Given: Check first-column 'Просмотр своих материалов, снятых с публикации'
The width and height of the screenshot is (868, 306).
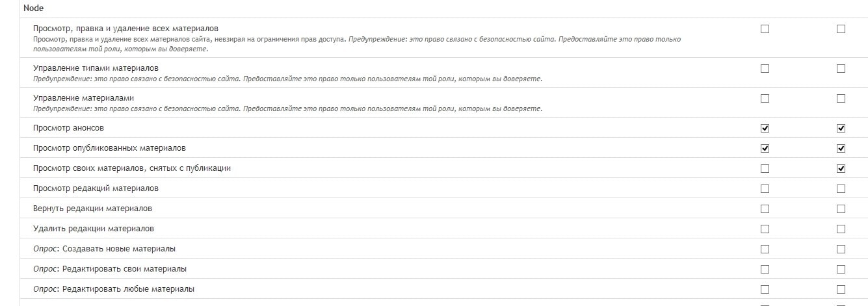Looking at the screenshot, I should 765,168.
